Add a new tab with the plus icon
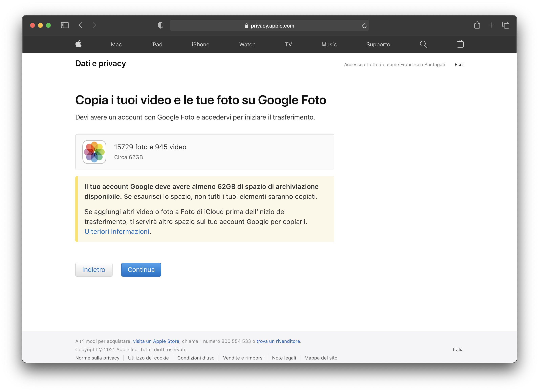The image size is (539, 392). click(491, 25)
